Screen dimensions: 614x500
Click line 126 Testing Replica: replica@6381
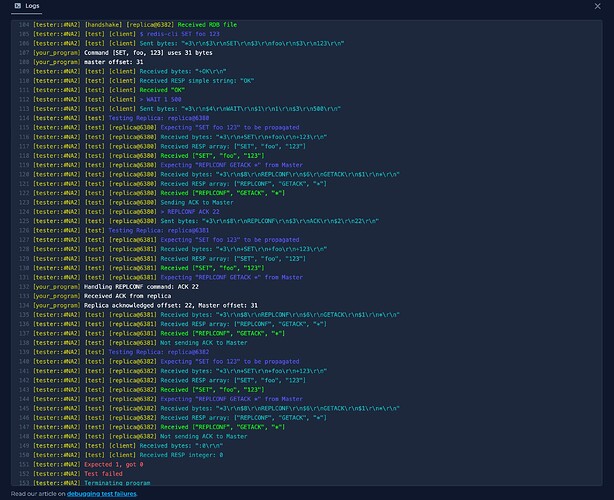pyautogui.click(x=121, y=231)
